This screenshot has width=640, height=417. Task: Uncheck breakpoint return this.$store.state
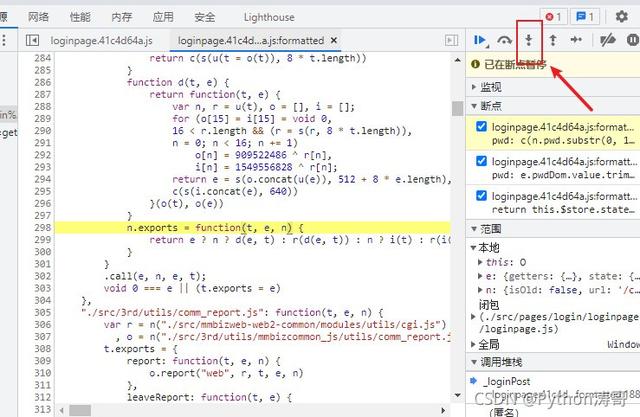482,196
